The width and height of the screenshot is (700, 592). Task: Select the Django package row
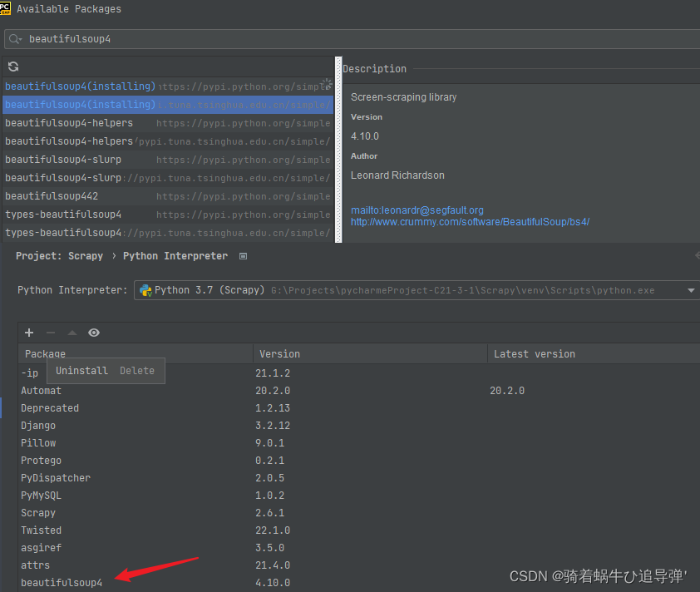click(x=359, y=426)
